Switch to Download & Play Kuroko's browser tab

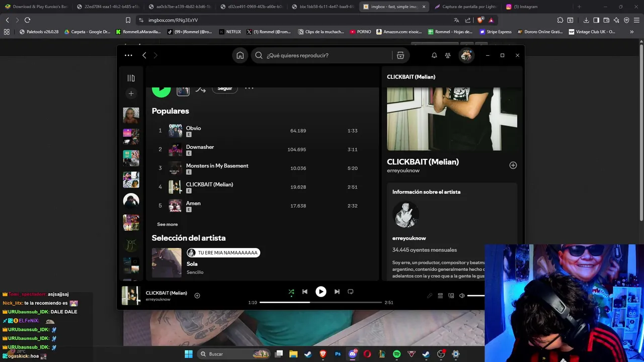[36, 7]
